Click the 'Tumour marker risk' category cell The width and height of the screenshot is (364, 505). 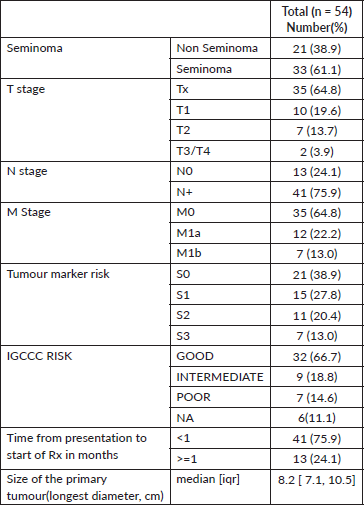[x=85, y=305]
